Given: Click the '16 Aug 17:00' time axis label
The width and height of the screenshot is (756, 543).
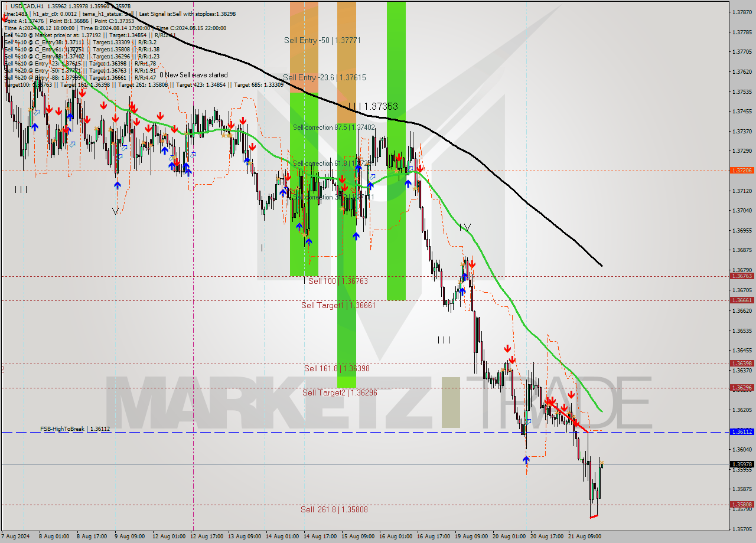Looking at the screenshot, I should (x=432, y=537).
